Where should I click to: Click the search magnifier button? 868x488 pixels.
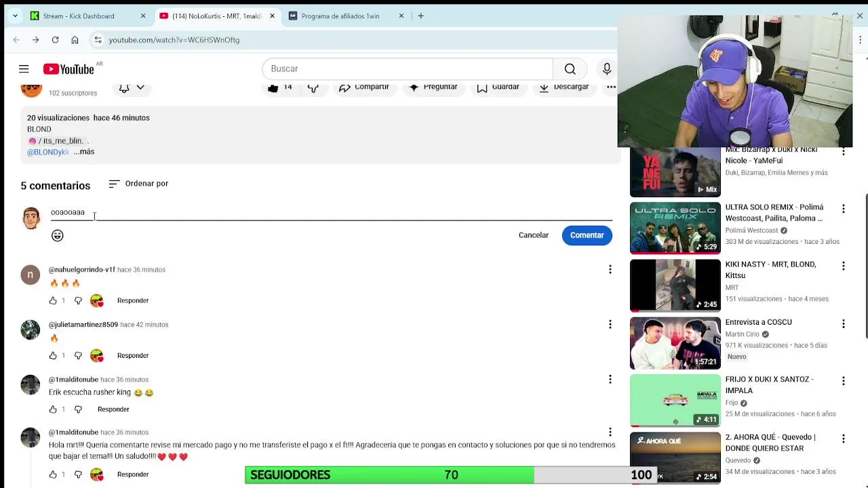(x=570, y=68)
